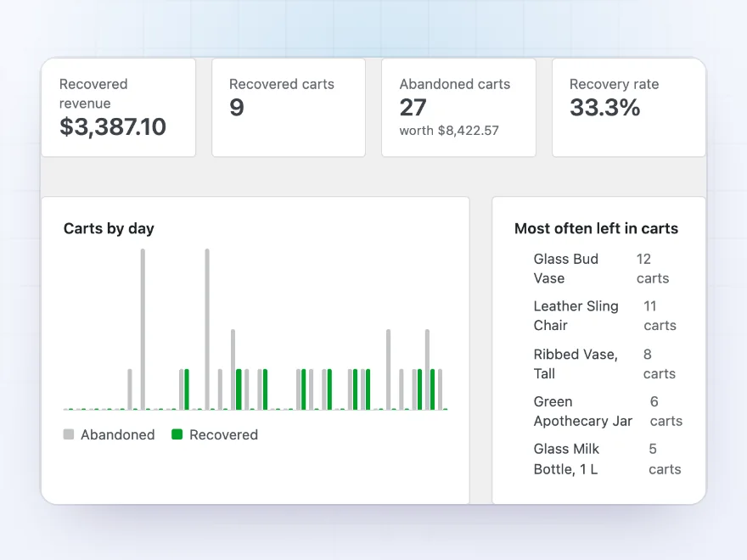Click the Glass Milk Bottle, 1 L item
Viewport: 747px width, 560px height.
[x=566, y=459]
